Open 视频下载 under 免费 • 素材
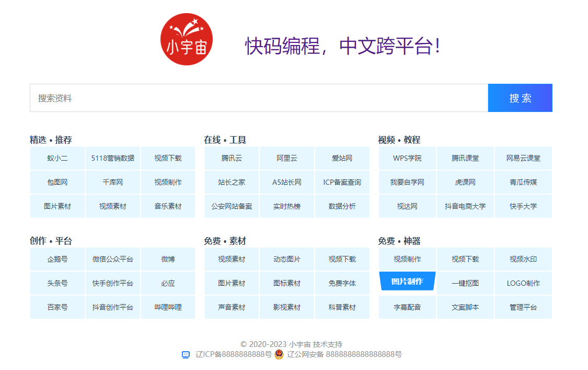The height and width of the screenshot is (370, 588). (342, 259)
